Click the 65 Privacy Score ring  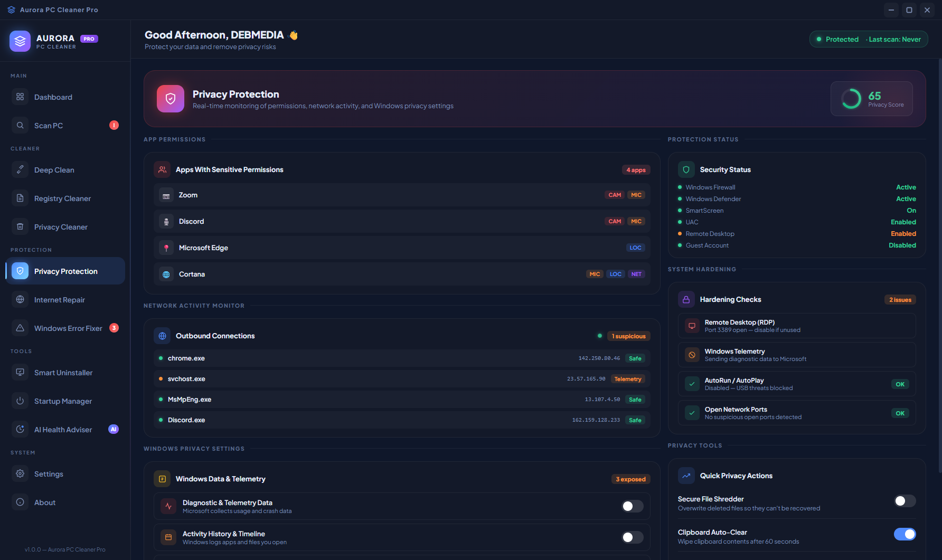coord(851,99)
